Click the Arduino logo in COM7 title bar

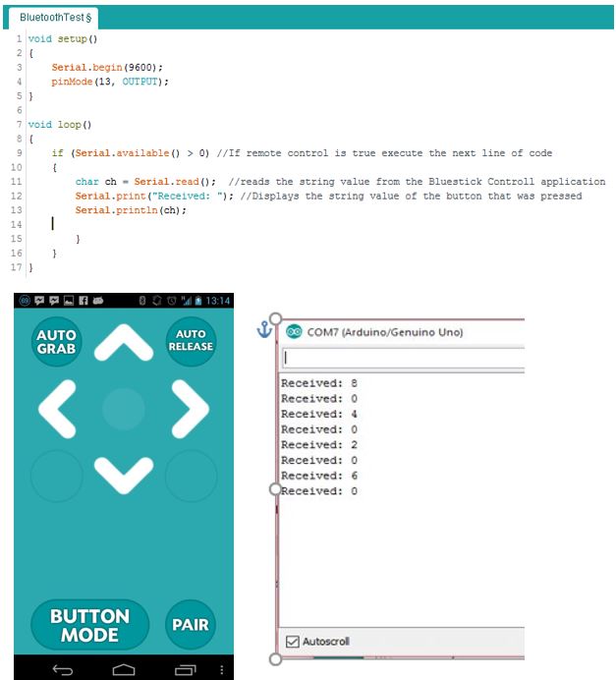point(295,332)
